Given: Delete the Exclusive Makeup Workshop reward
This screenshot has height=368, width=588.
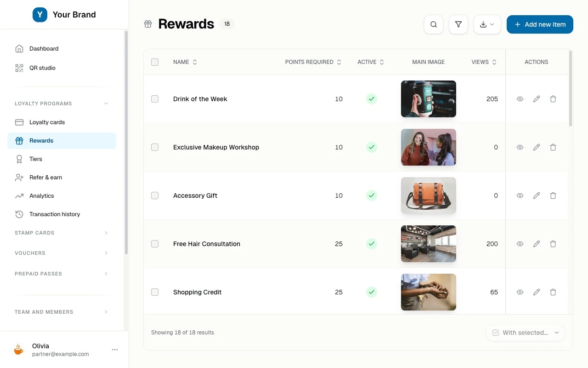Looking at the screenshot, I should [x=553, y=147].
